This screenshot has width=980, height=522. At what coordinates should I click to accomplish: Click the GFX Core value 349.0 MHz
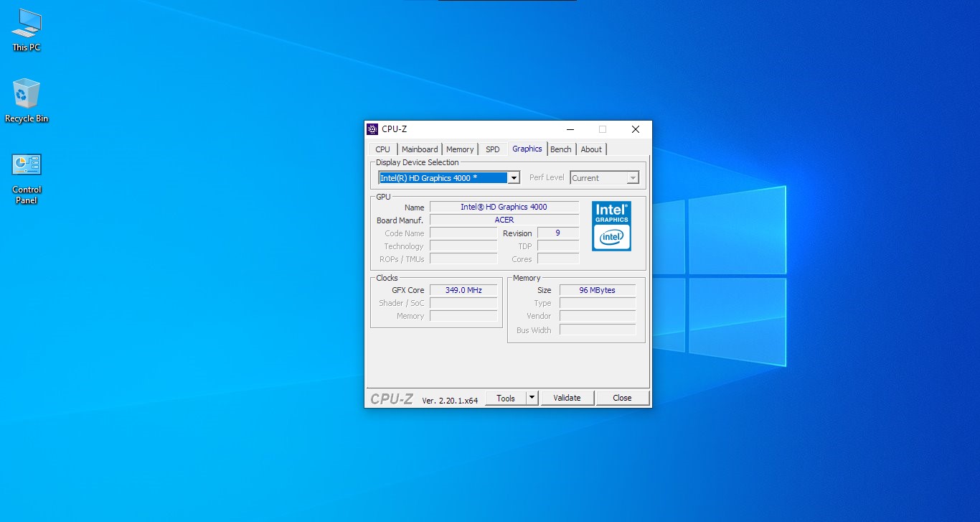[x=463, y=290]
